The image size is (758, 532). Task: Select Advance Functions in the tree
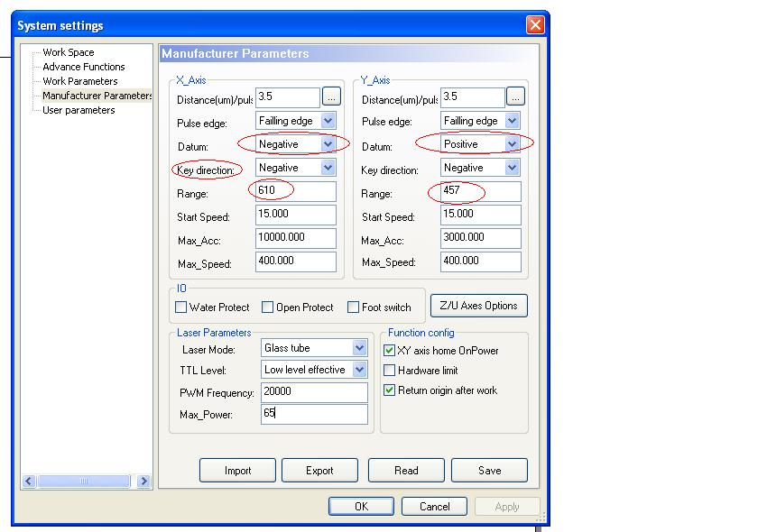(84, 67)
